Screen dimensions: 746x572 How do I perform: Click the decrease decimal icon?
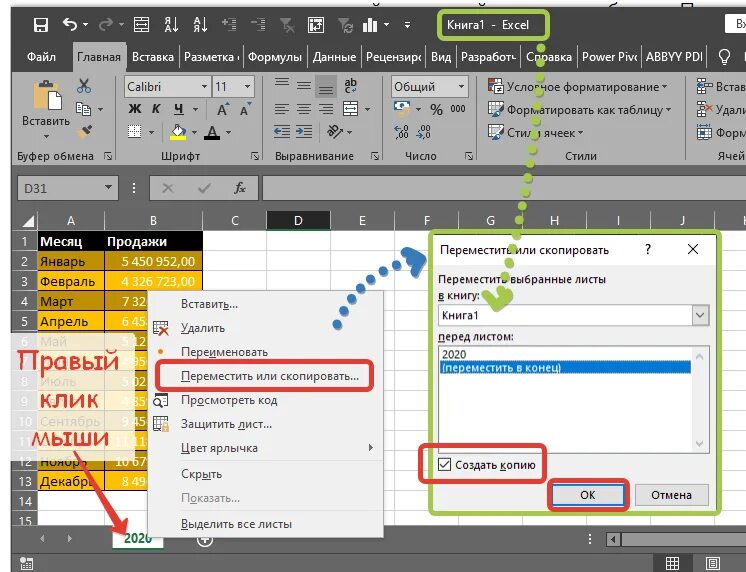[423, 132]
